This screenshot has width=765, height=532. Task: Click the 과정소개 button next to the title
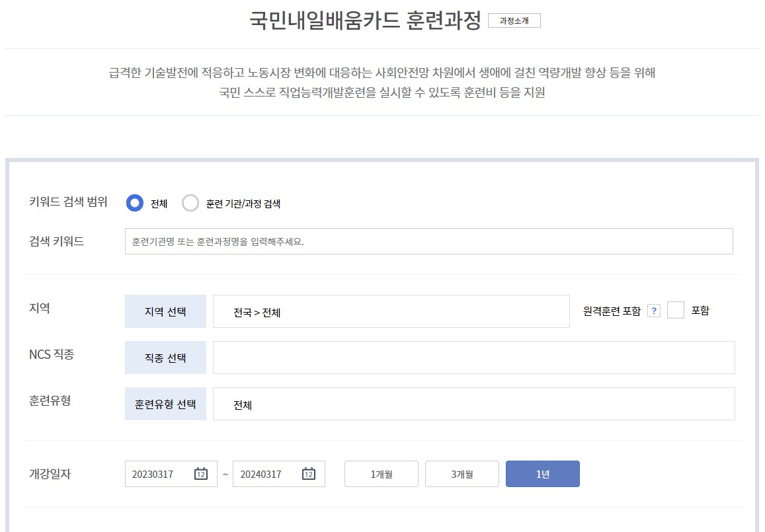click(515, 20)
